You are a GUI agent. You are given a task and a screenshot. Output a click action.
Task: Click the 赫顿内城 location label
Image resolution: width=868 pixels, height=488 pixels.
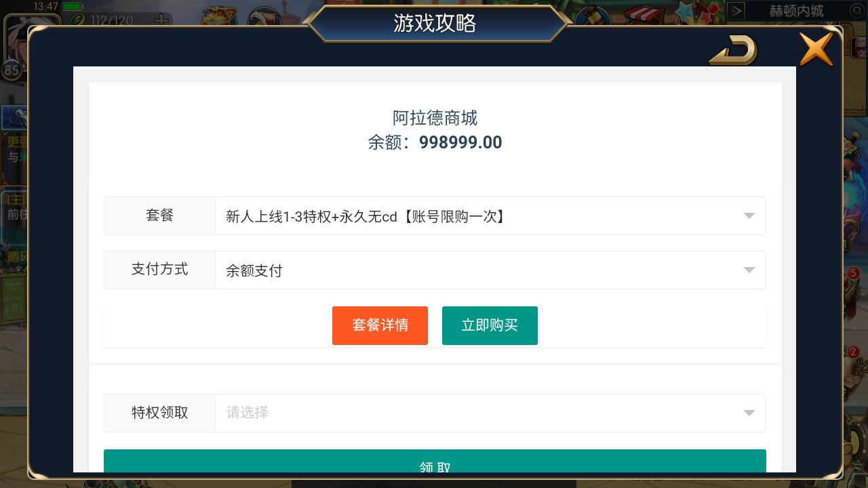[x=796, y=11]
